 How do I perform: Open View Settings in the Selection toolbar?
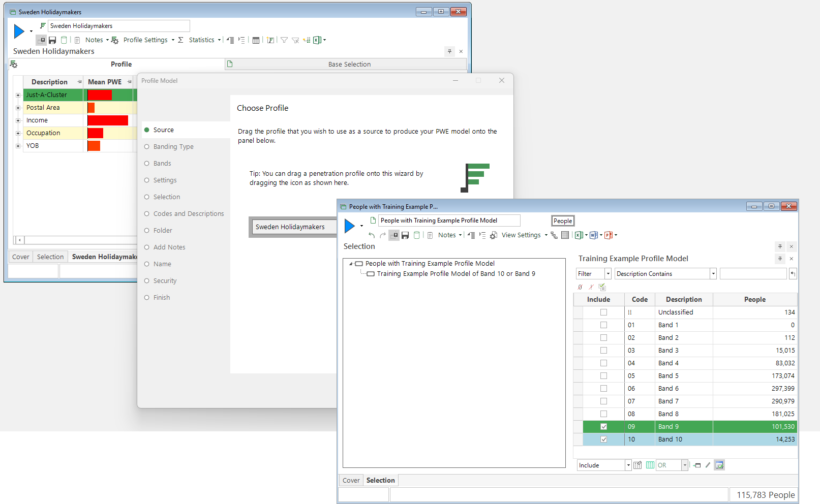click(x=521, y=235)
